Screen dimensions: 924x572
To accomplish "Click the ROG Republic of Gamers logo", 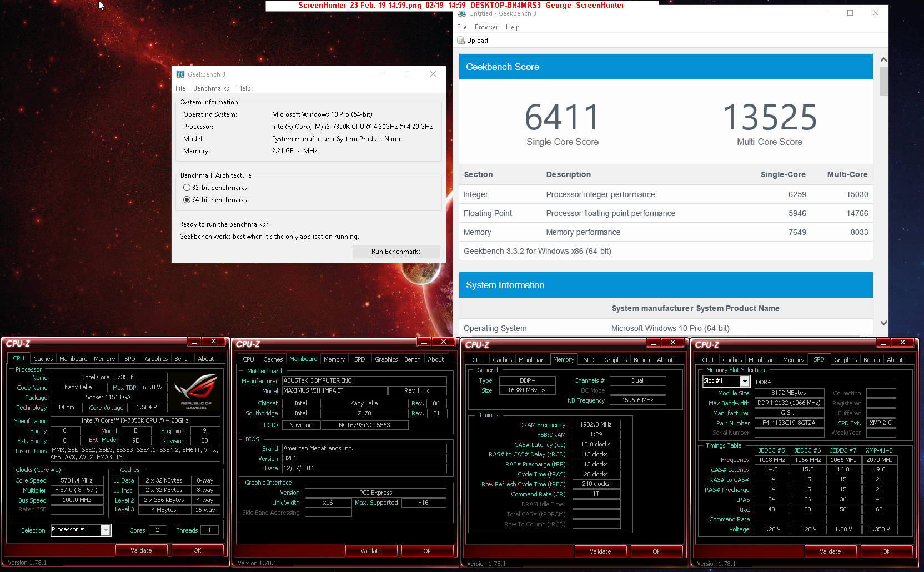I will tap(196, 392).
